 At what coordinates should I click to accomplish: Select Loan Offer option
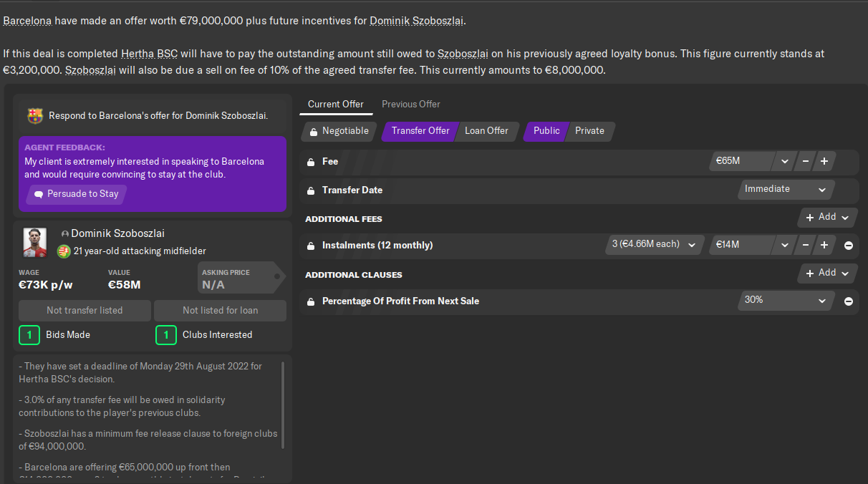click(486, 131)
